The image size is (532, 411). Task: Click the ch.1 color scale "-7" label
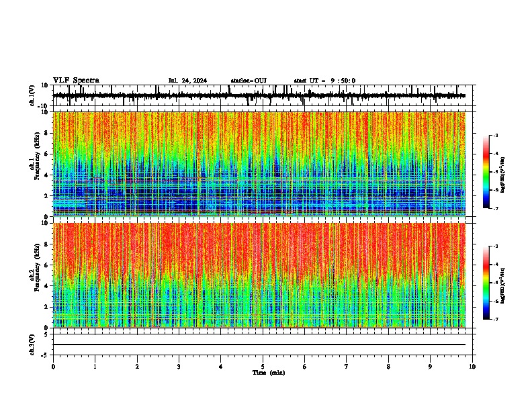tap(495, 208)
